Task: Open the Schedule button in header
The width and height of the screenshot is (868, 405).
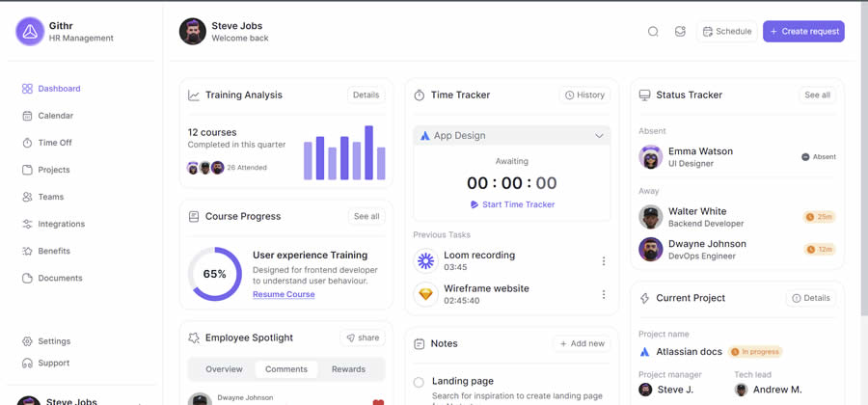Action: coord(727,32)
